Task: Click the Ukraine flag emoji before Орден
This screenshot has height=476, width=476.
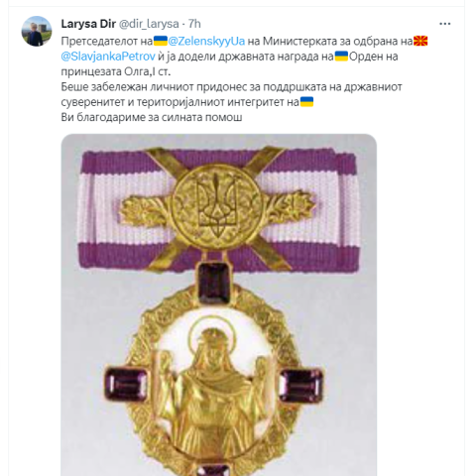Action: click(x=341, y=57)
